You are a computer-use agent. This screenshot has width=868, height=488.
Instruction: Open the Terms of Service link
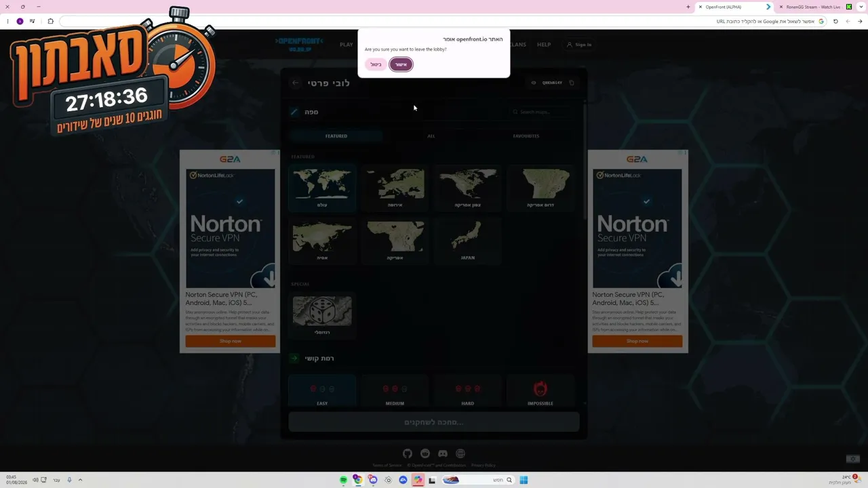[387, 465]
